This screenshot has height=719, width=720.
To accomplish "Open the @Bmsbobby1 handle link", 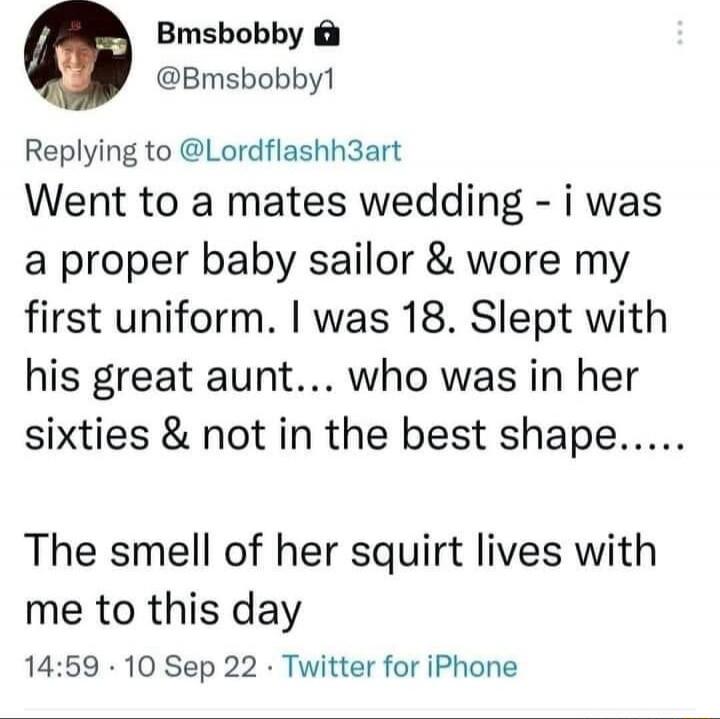I will tap(246, 81).
